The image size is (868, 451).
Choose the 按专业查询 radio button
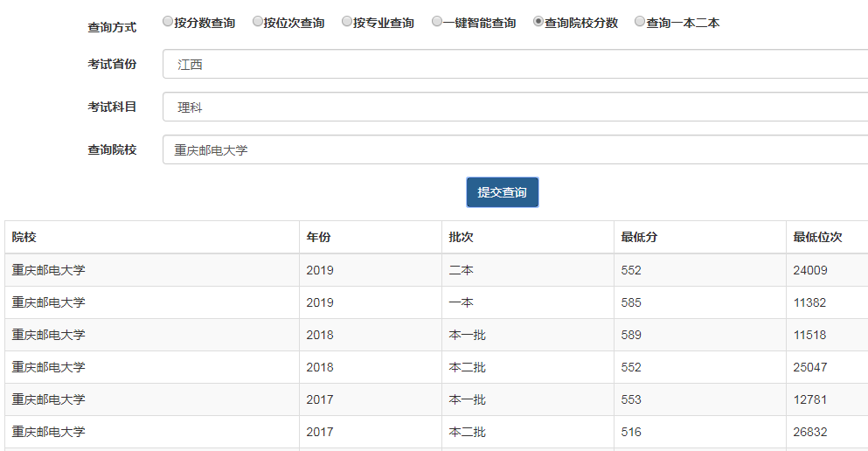[x=347, y=22]
